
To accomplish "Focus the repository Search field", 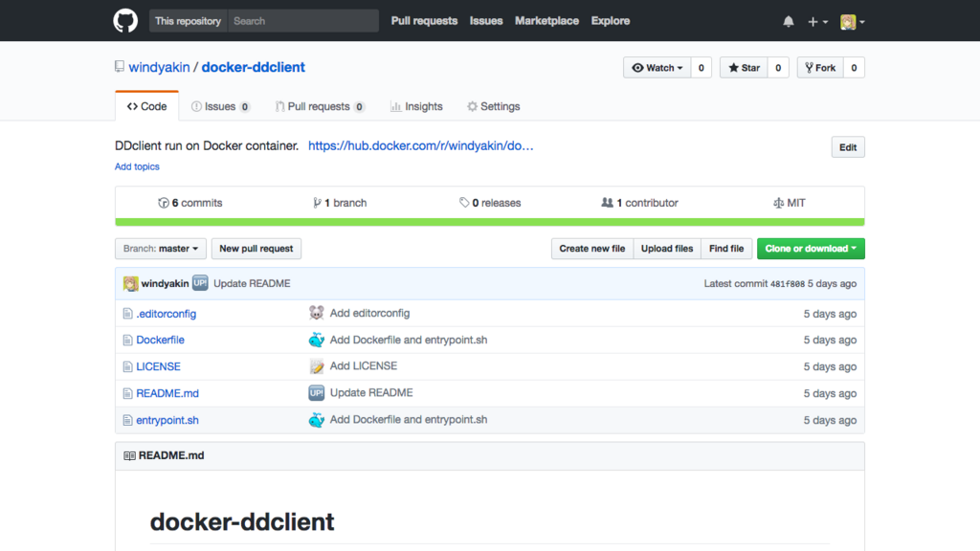I will click(x=303, y=21).
